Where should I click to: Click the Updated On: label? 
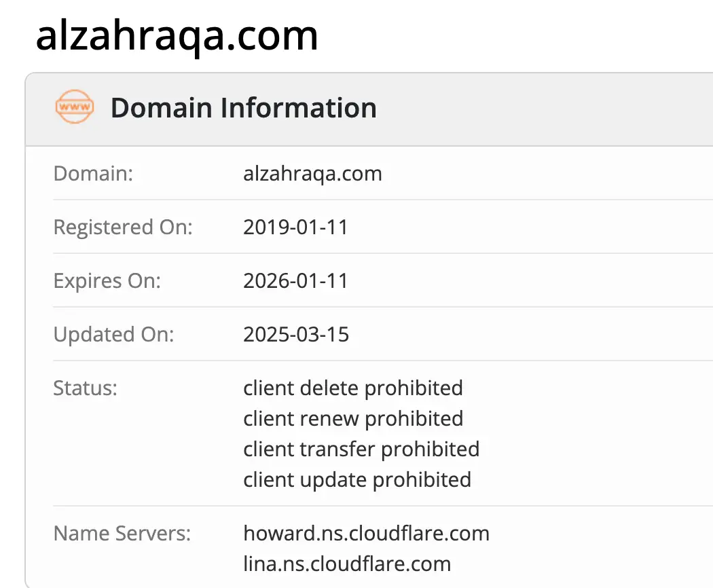click(x=113, y=335)
